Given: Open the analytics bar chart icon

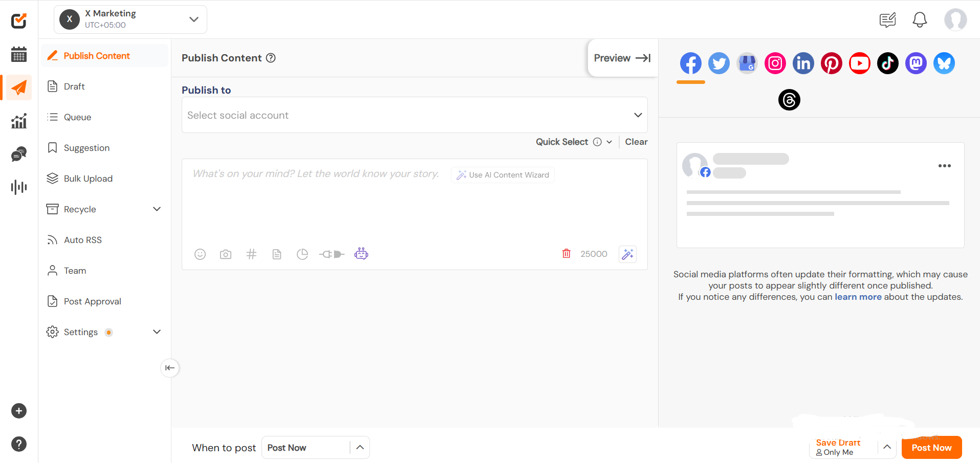Looking at the screenshot, I should point(19,121).
